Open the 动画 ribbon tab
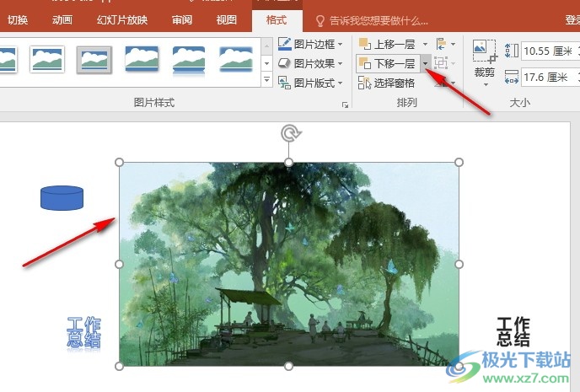580x392 pixels. coord(62,19)
